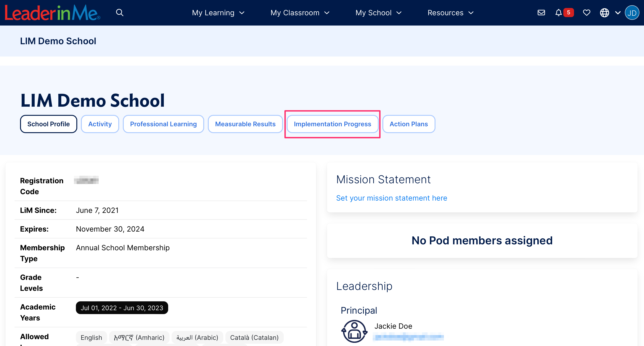This screenshot has height=346, width=644.
Task: Click principal Jackie Doe's avatar icon
Action: (354, 332)
